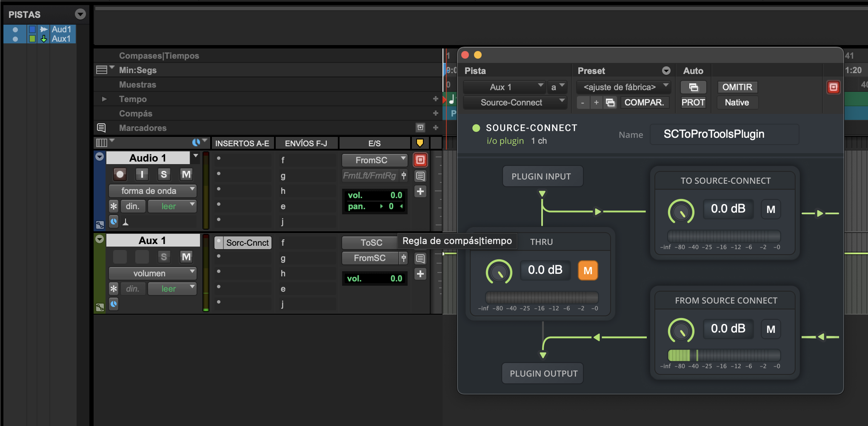
Task: Click the INSERTOS A-E column header
Action: point(242,143)
